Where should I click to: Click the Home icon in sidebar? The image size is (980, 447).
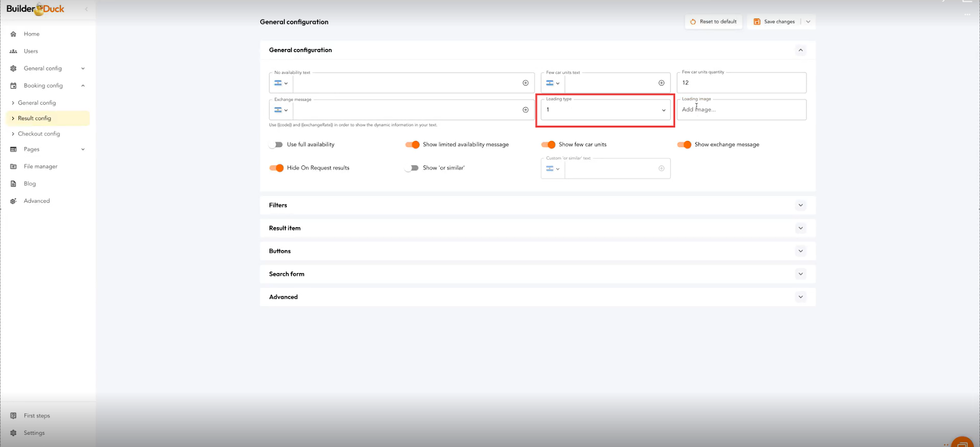pos(13,34)
